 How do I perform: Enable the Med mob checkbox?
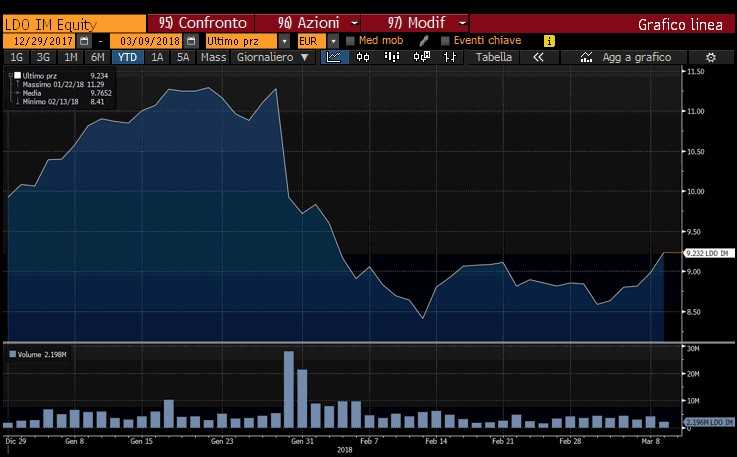click(350, 41)
